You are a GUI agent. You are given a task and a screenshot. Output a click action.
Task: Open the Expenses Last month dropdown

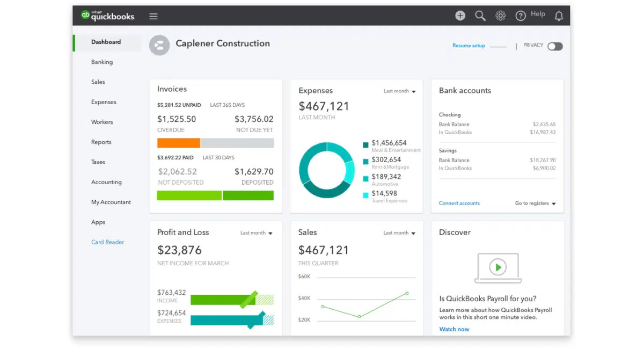click(x=400, y=91)
